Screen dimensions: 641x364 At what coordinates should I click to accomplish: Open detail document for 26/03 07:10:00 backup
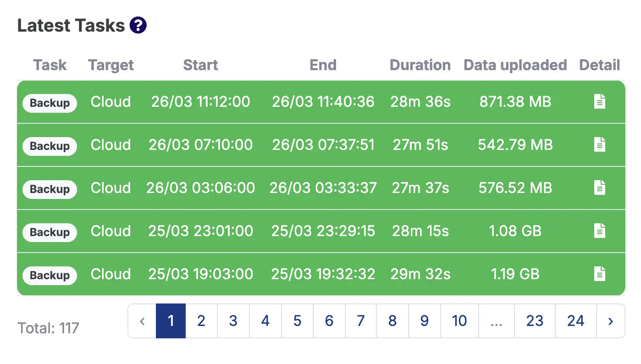600,145
